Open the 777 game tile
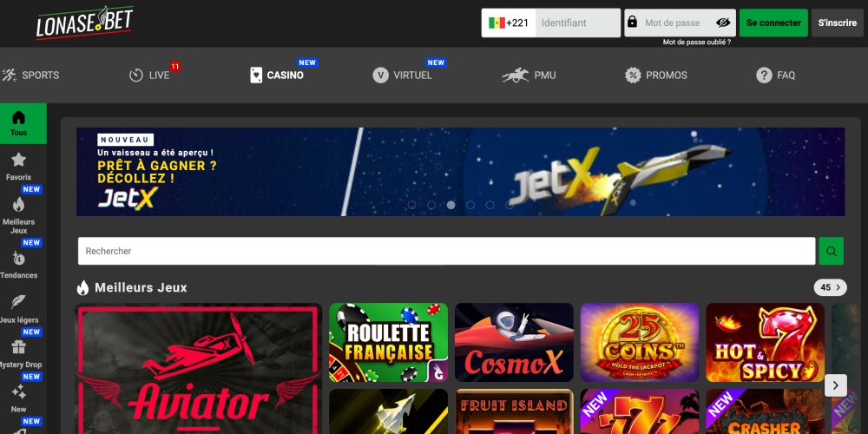Screen dimensions: 868x434 pos(640,411)
